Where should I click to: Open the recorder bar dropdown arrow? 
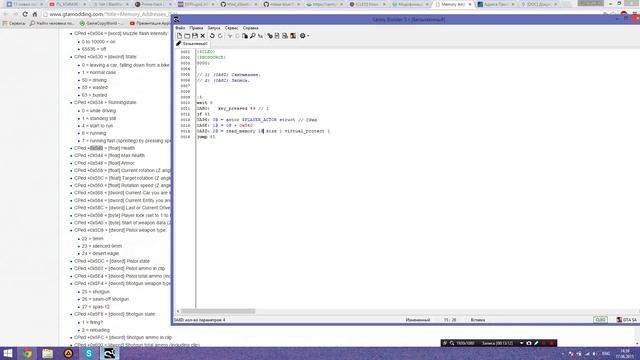point(521,343)
